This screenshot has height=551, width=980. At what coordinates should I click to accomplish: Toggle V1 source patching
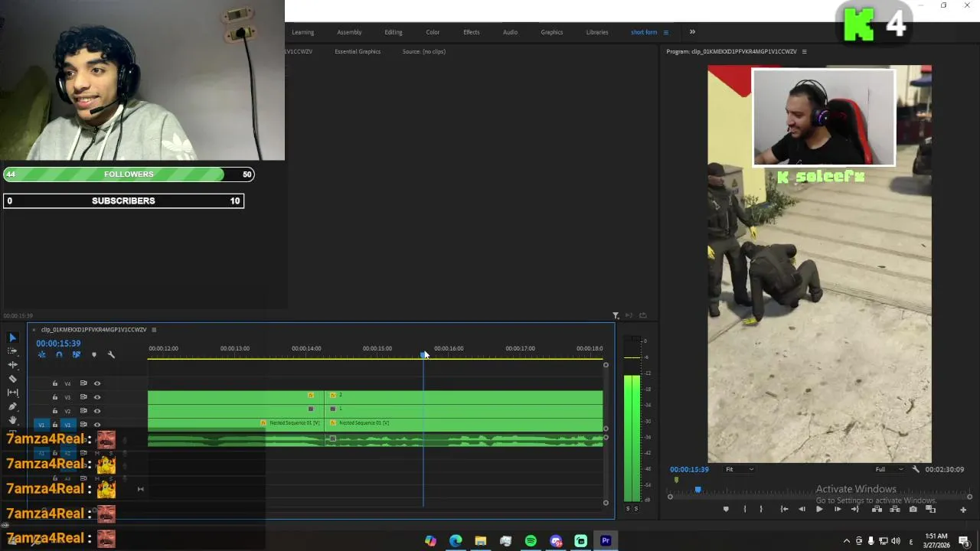(41, 425)
